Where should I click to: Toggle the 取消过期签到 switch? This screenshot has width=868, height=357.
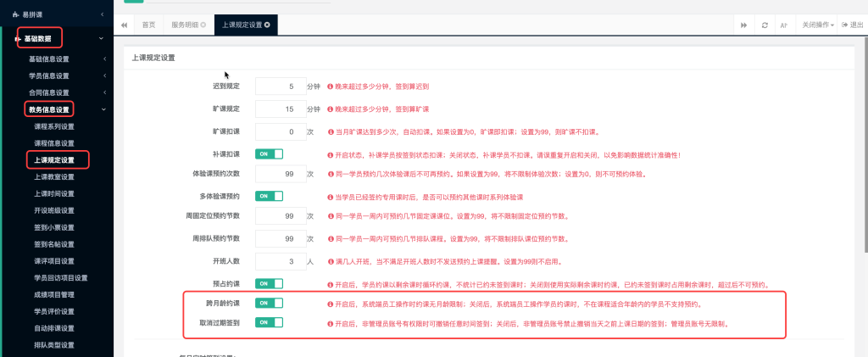pyautogui.click(x=269, y=322)
